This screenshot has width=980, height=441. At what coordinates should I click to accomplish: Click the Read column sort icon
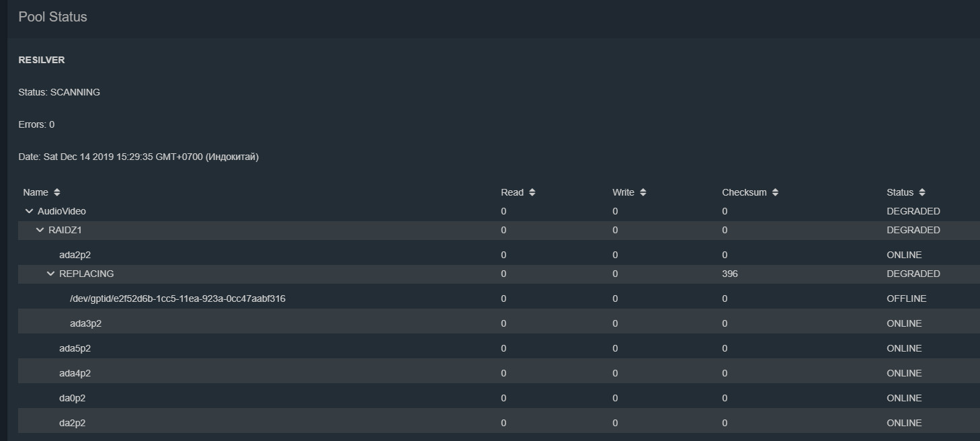pos(532,192)
